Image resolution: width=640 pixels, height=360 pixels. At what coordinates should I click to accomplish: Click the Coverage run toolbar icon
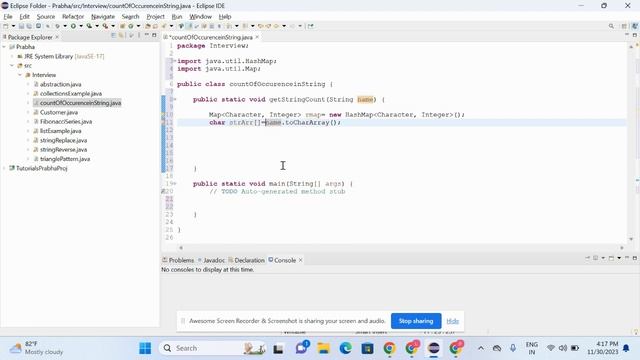point(89,26)
